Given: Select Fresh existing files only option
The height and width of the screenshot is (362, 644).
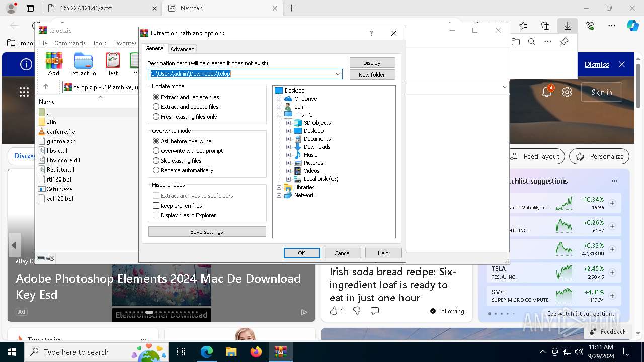Looking at the screenshot, I should pyautogui.click(x=185, y=117).
